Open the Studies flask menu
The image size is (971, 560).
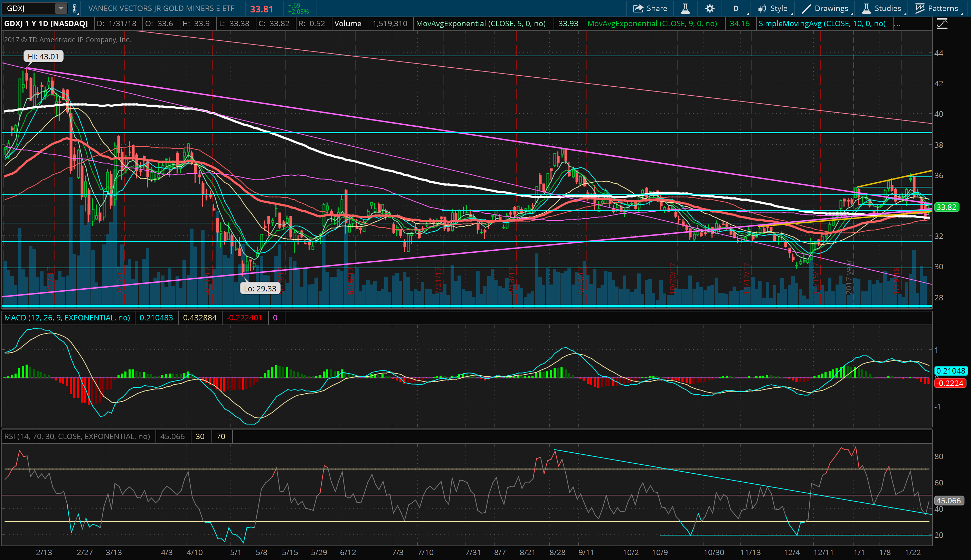pos(881,9)
